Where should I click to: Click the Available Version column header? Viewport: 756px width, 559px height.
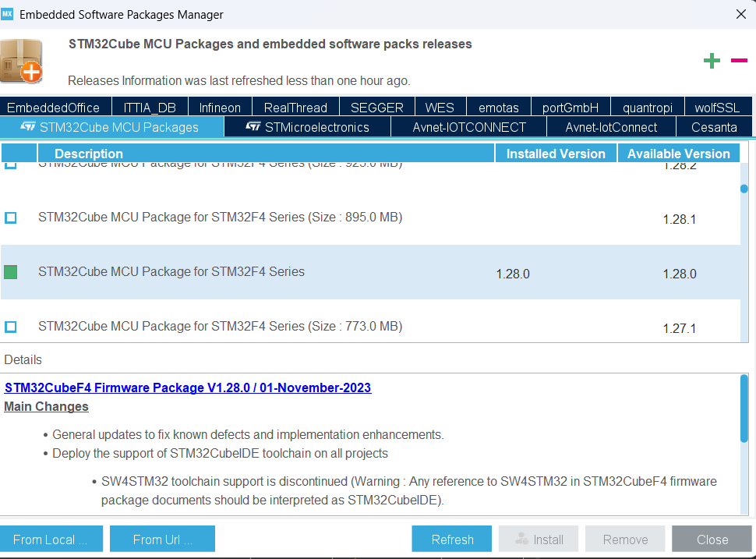click(x=678, y=154)
